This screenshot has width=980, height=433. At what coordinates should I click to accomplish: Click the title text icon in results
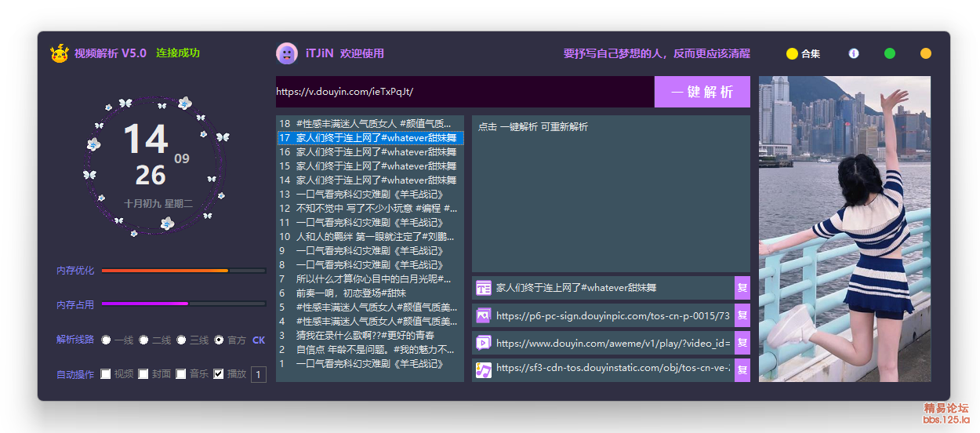click(484, 288)
